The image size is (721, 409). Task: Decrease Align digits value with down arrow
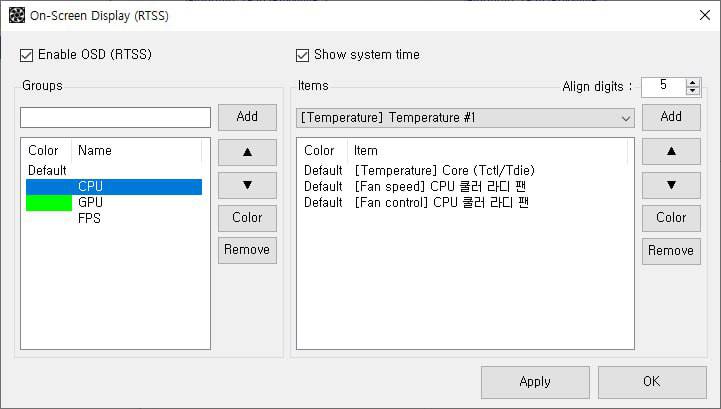693,91
